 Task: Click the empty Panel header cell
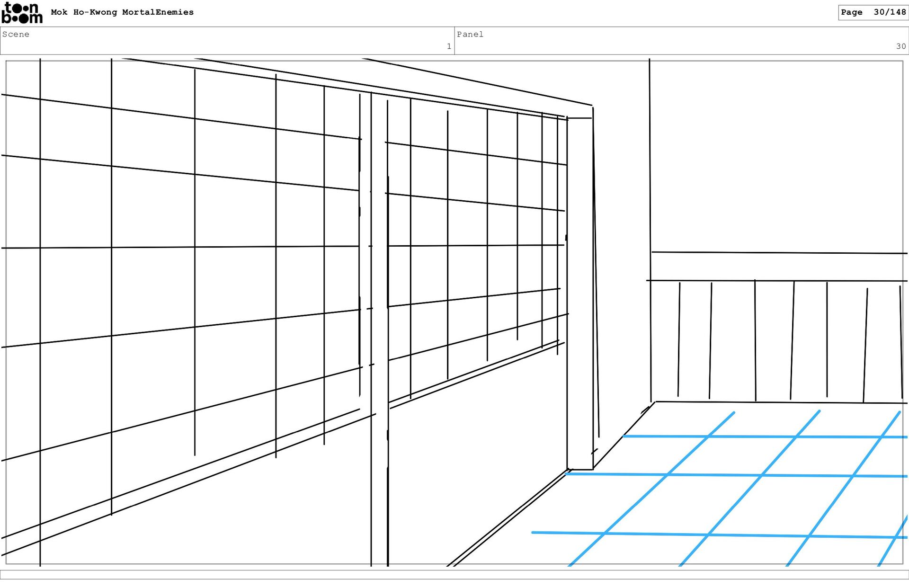coord(682,41)
